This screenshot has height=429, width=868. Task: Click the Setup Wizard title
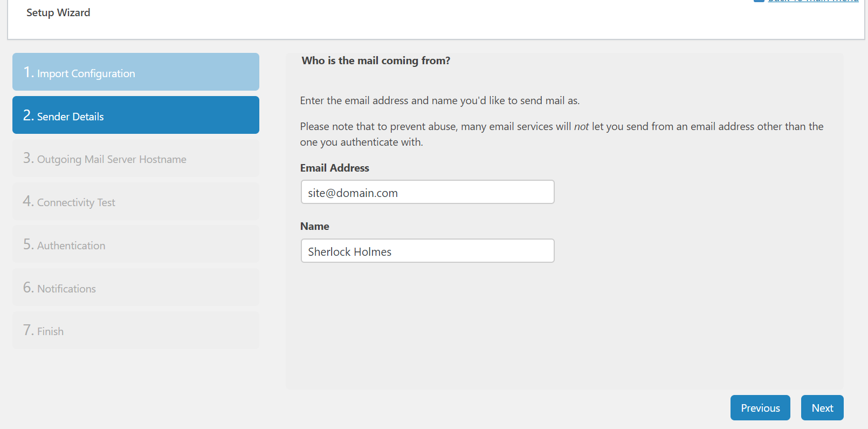pos(58,13)
